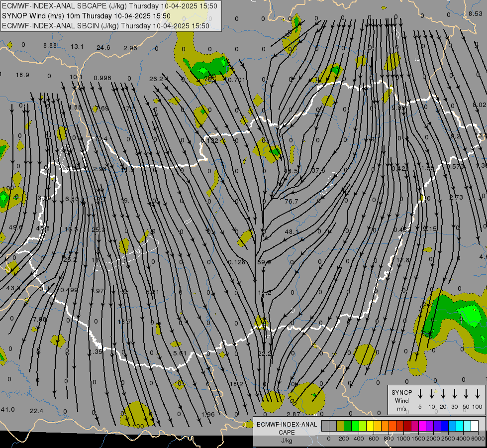Click the map value 24.6

103,48
